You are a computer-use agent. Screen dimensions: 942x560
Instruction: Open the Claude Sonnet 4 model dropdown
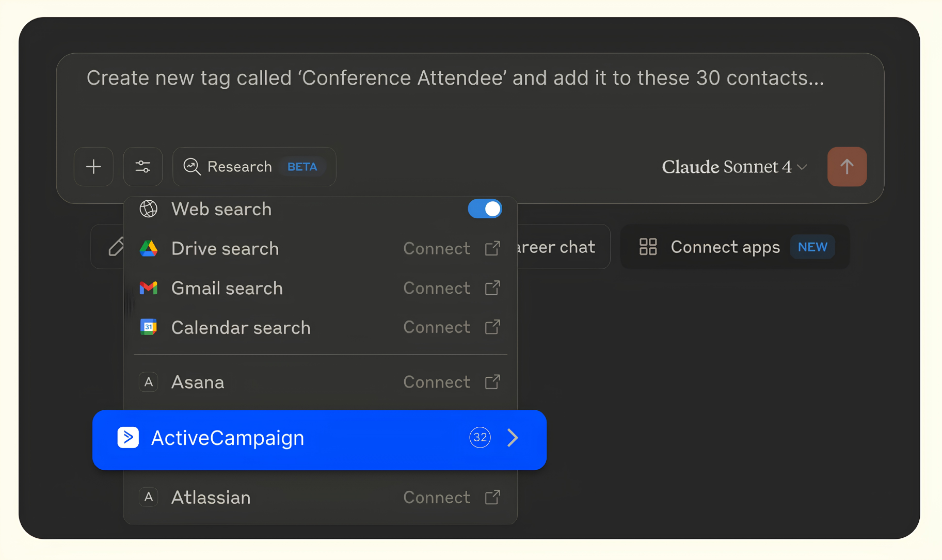pos(735,167)
